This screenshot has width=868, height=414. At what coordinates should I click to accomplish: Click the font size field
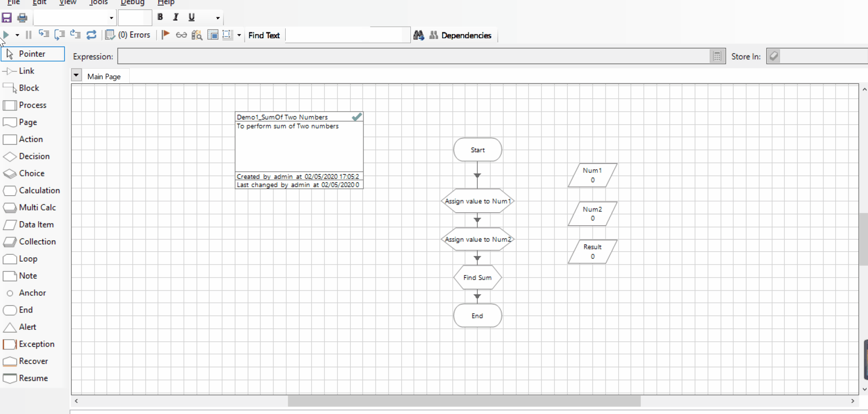(x=135, y=18)
